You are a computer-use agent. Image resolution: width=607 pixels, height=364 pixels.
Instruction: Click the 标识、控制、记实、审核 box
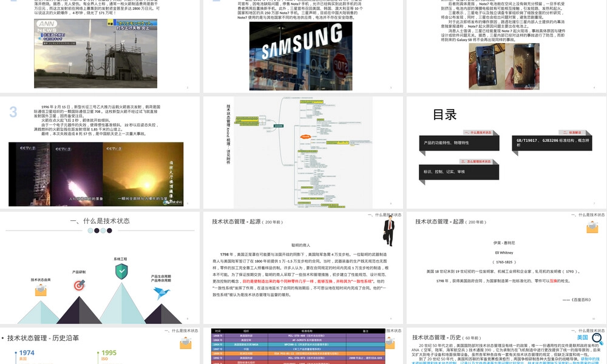pos(459,172)
